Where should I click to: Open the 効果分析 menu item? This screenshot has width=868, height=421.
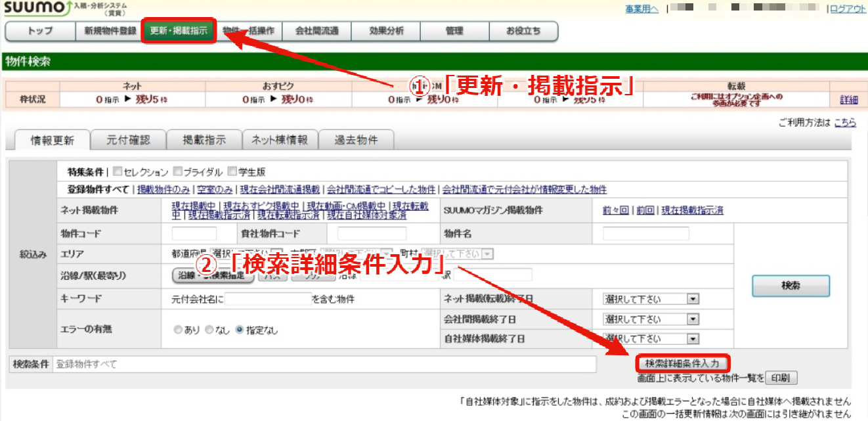[x=386, y=31]
